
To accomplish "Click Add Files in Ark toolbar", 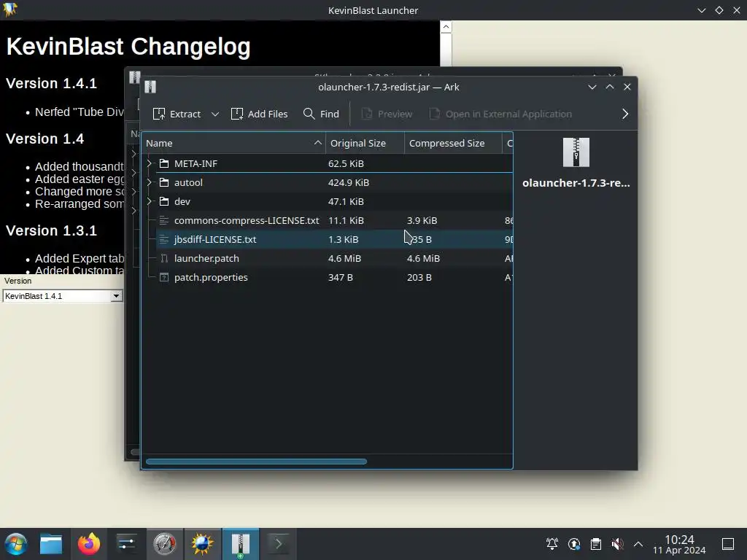I will [259, 114].
